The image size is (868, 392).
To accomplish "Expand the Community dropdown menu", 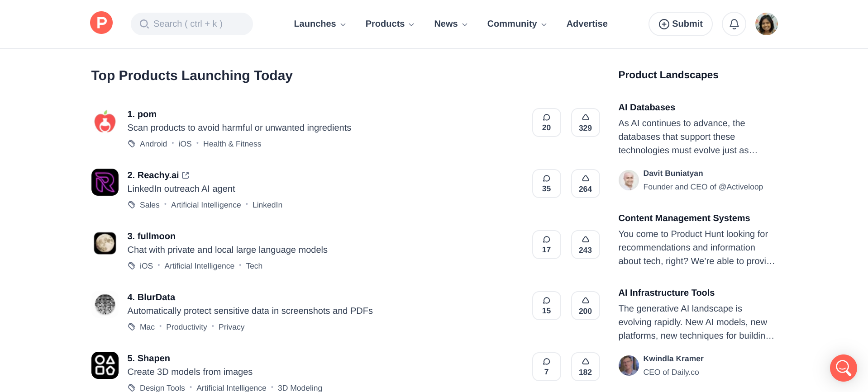I will (517, 24).
